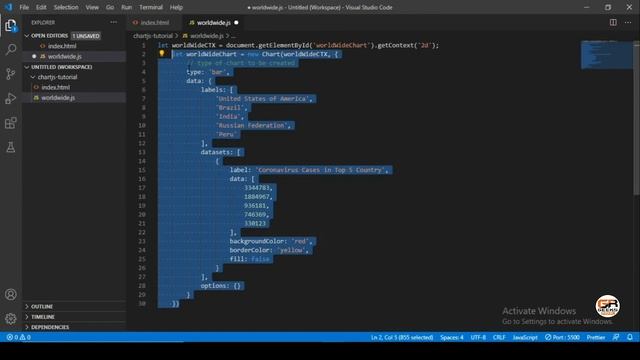Open the Run menu

[x=127, y=7]
